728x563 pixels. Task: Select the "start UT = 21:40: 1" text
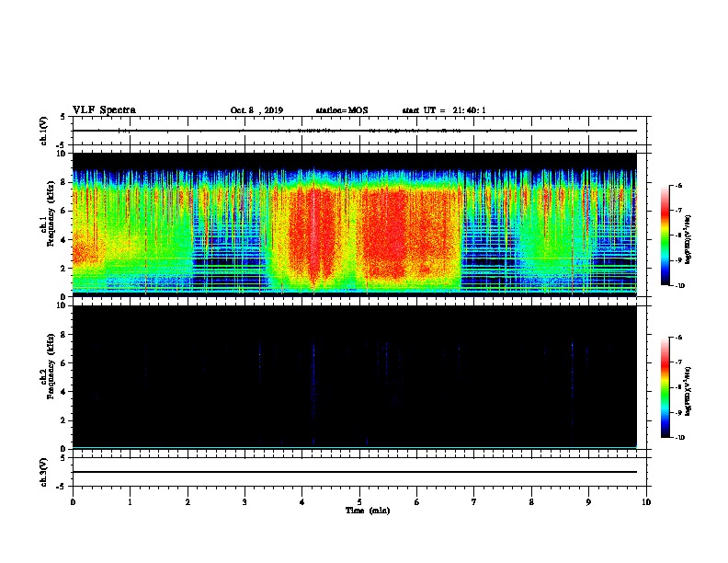click(444, 110)
